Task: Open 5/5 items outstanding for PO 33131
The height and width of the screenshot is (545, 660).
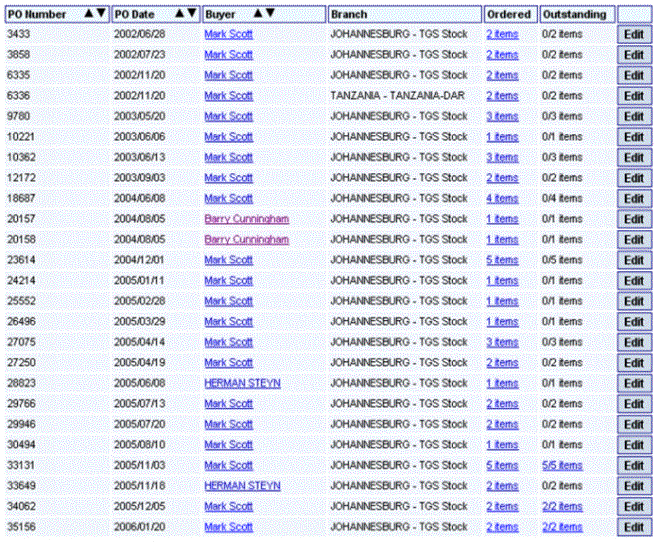Action: tap(562, 465)
